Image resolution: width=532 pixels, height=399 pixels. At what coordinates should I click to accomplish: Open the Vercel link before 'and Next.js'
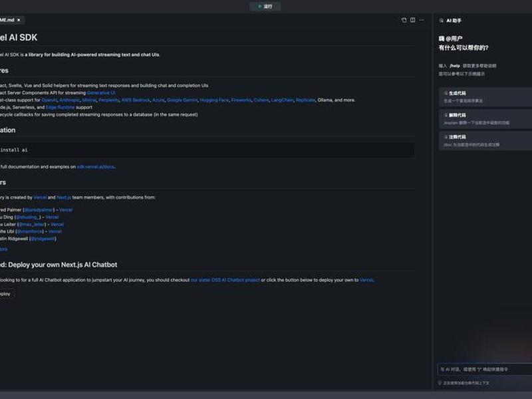click(40, 198)
